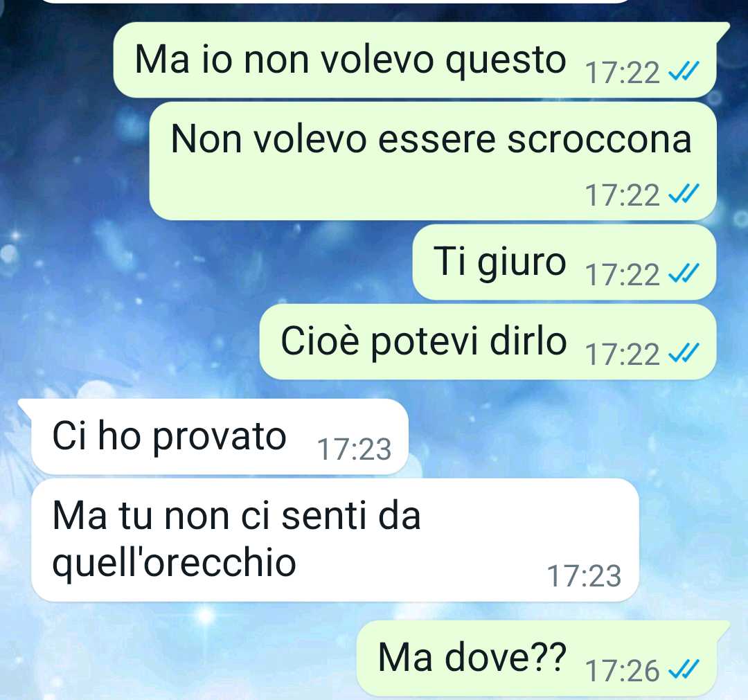Click 17:22 time under 'Non volevo essere scroccona'
Image resolution: width=748 pixels, height=700 pixels.
[623, 195]
